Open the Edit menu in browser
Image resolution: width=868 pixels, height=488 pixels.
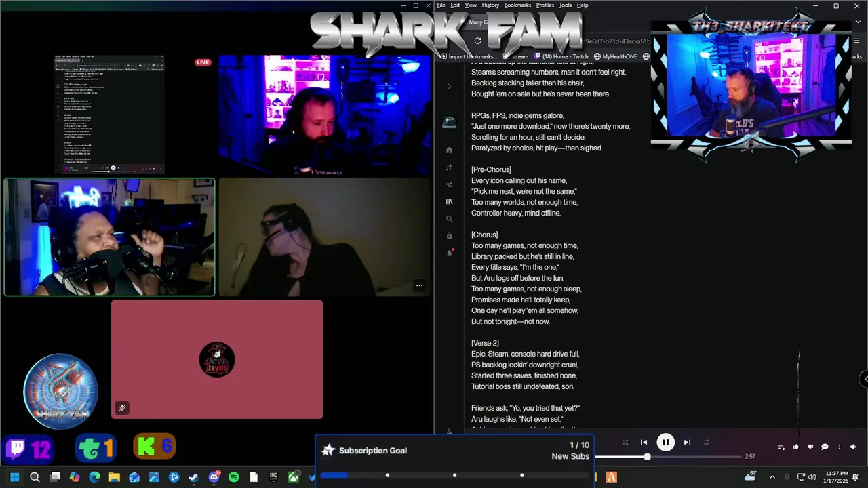[x=455, y=5]
